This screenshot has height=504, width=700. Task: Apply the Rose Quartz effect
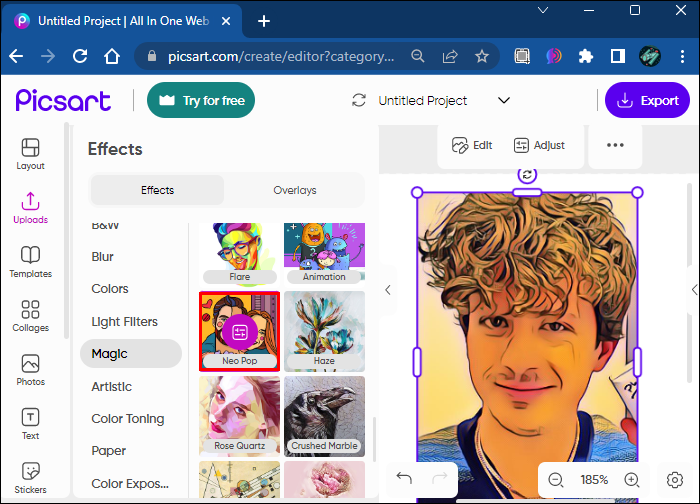click(240, 416)
